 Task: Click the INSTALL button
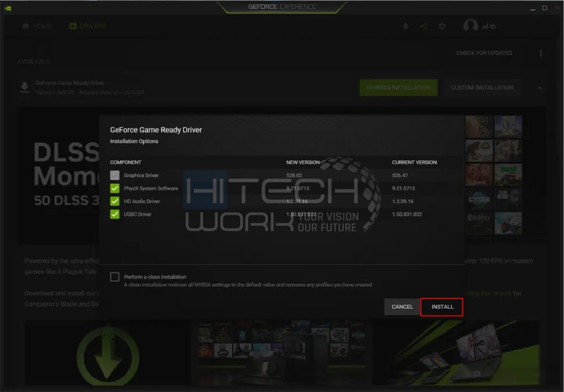click(441, 307)
